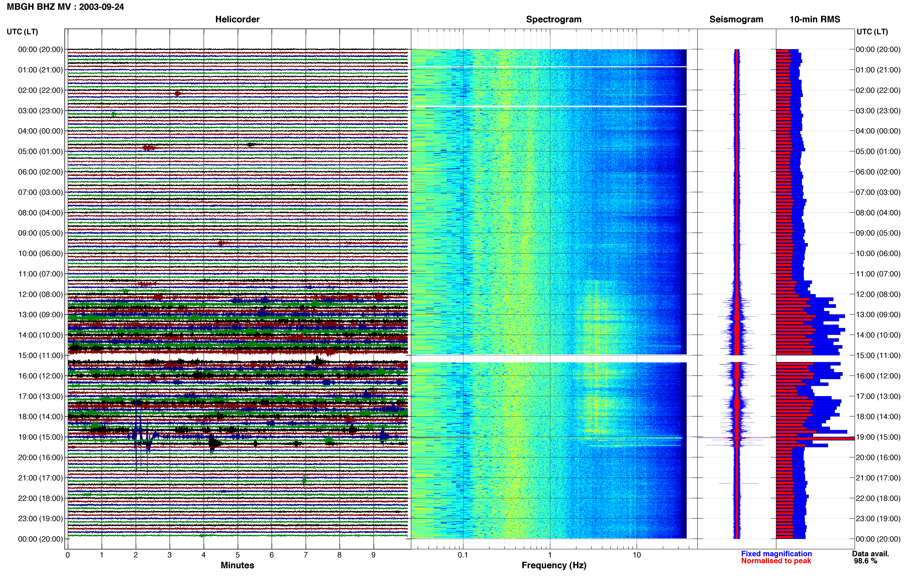
Task: Click the right "UTC (LT)" axis label
Action: [x=872, y=32]
